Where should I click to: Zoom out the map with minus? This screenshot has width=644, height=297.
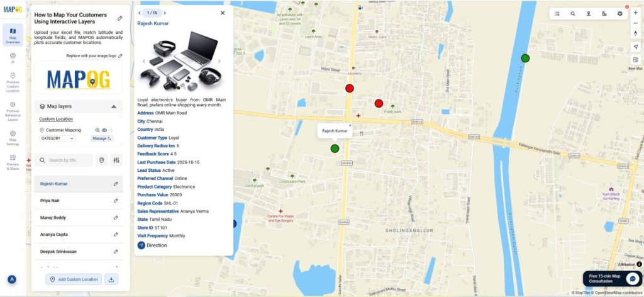point(636,23)
